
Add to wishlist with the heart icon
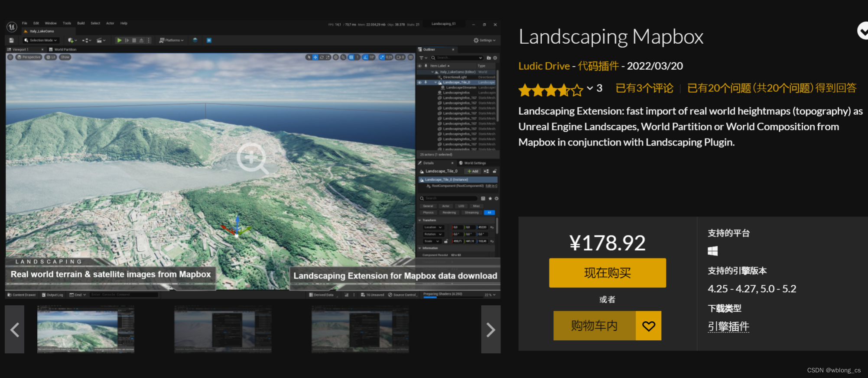click(x=649, y=326)
